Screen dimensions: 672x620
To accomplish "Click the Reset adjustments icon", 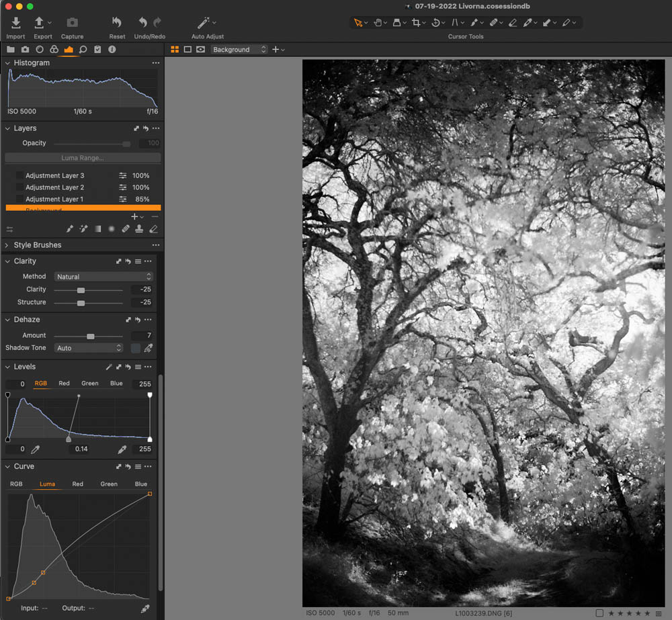I will point(116,22).
